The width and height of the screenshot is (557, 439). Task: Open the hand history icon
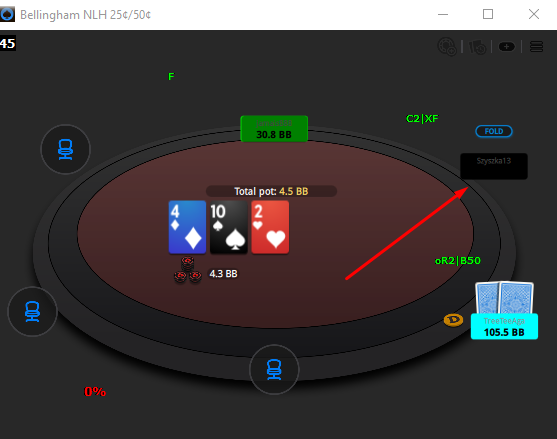tap(477, 47)
